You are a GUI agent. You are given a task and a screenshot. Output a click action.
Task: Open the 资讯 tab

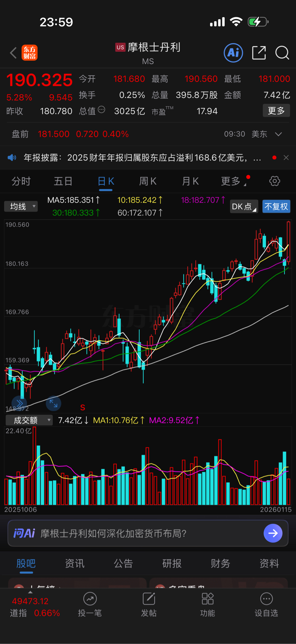pos(74,563)
